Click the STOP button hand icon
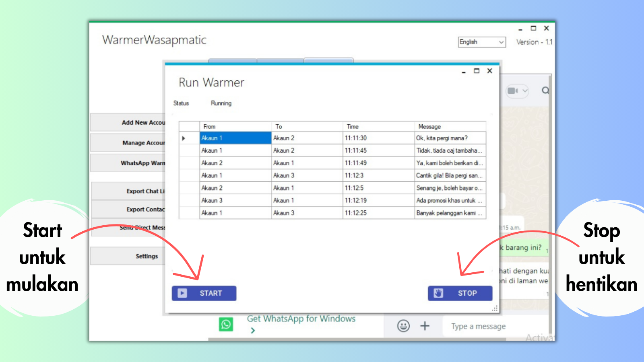 438,293
